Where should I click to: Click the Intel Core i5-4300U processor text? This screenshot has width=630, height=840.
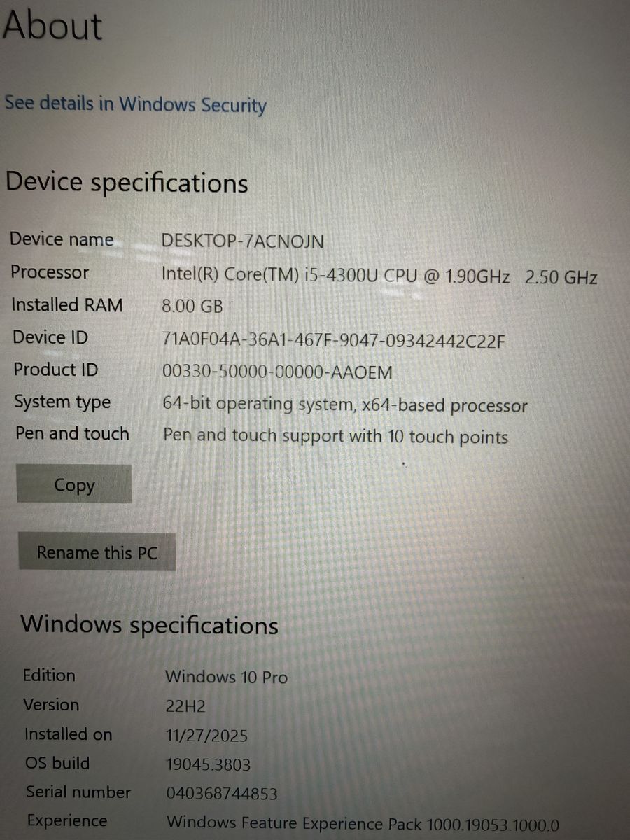pyautogui.click(x=379, y=275)
